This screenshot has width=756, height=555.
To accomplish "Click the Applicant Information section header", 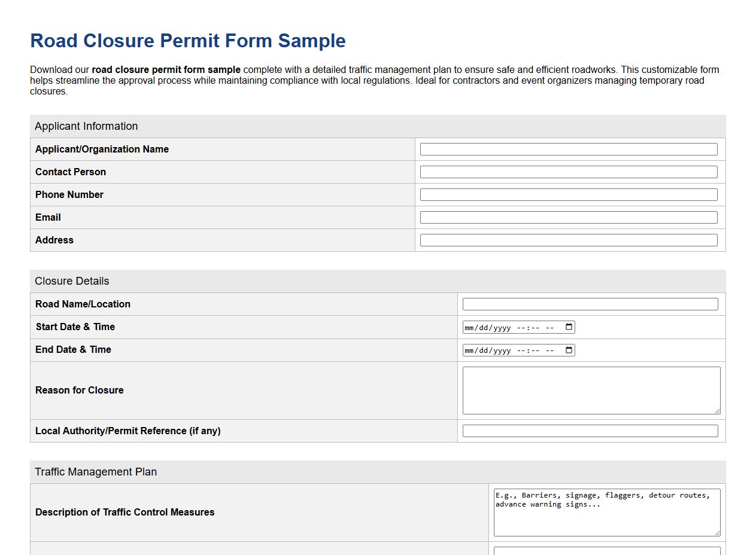I will [86, 126].
